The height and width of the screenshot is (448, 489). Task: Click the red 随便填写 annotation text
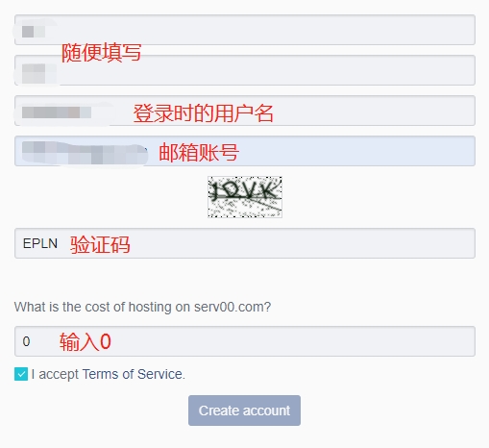pyautogui.click(x=101, y=53)
